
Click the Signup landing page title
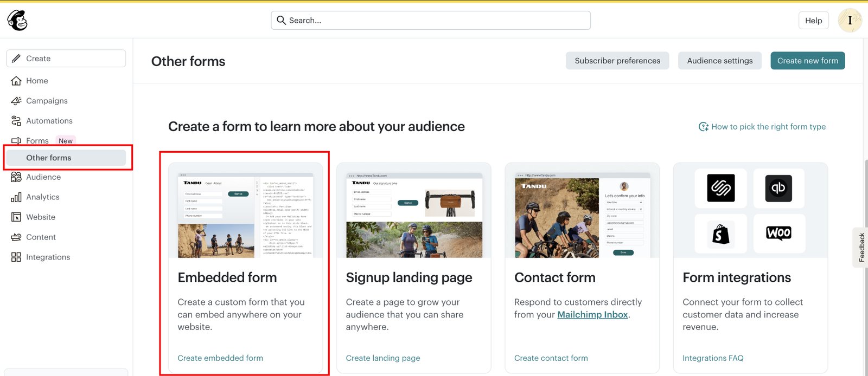[x=409, y=277]
